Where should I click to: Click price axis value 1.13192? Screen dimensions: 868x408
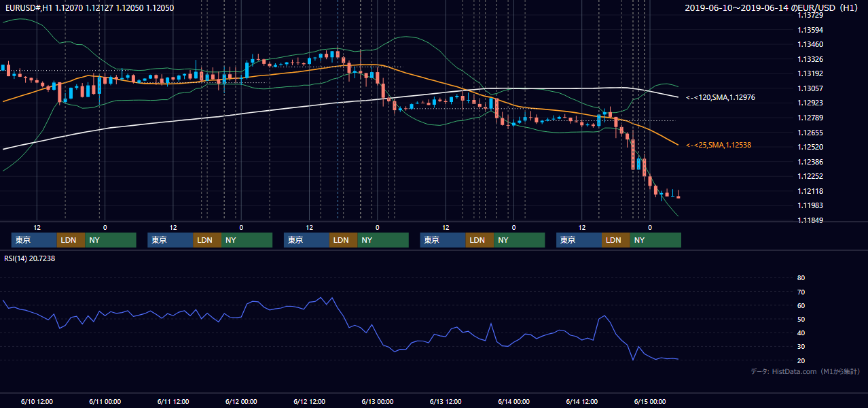click(x=810, y=73)
